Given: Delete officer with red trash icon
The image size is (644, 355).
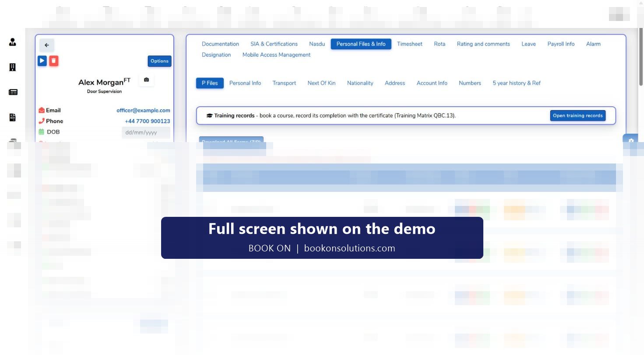Looking at the screenshot, I should (53, 61).
